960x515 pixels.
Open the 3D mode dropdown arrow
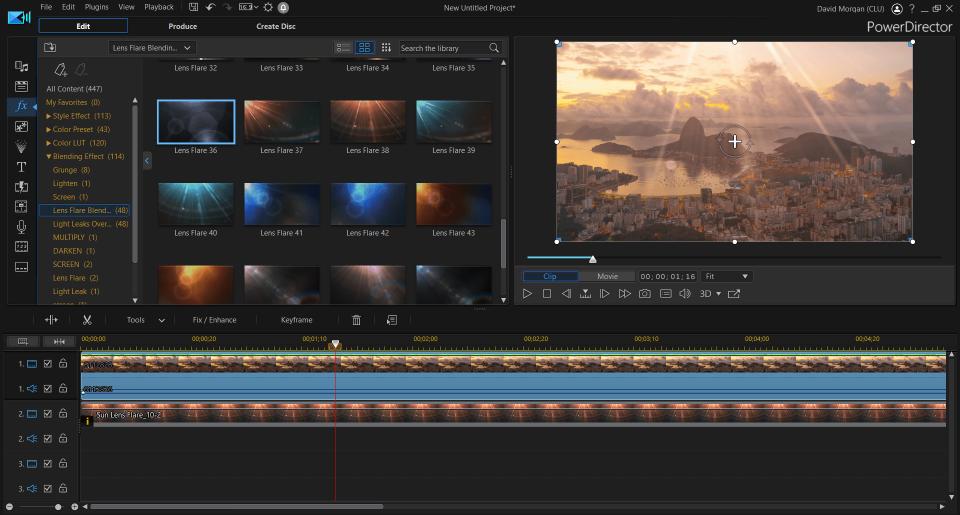(719, 294)
